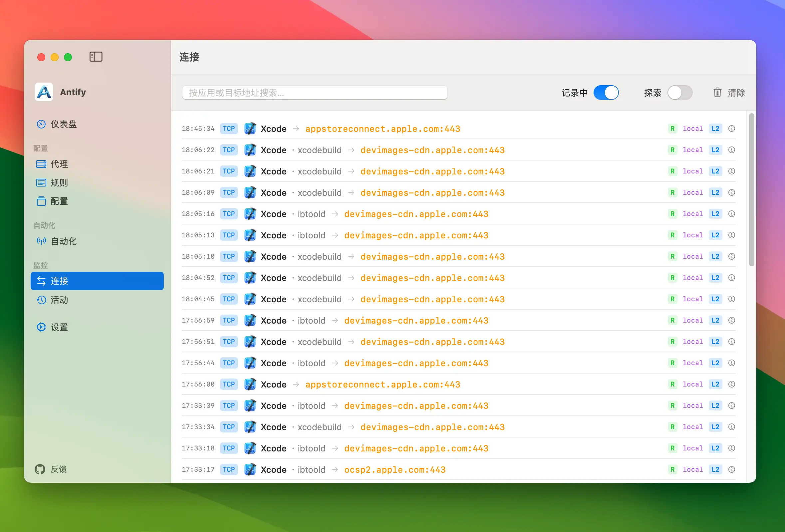This screenshot has width=785, height=532.
Task: Click the ibtoold process name at 17:33:18
Action: 311,448
